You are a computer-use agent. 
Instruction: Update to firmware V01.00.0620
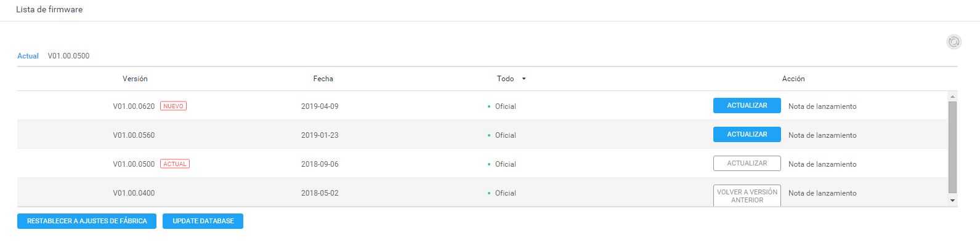(747, 106)
